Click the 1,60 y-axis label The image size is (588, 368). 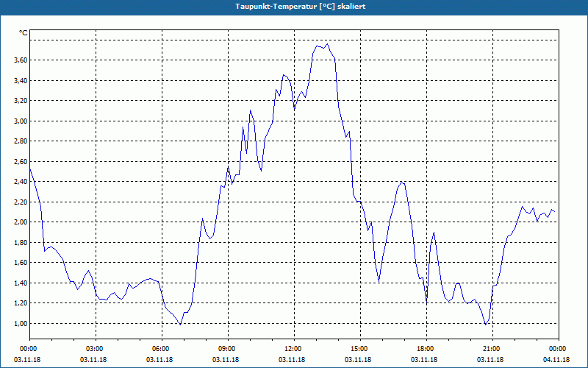coord(21,263)
